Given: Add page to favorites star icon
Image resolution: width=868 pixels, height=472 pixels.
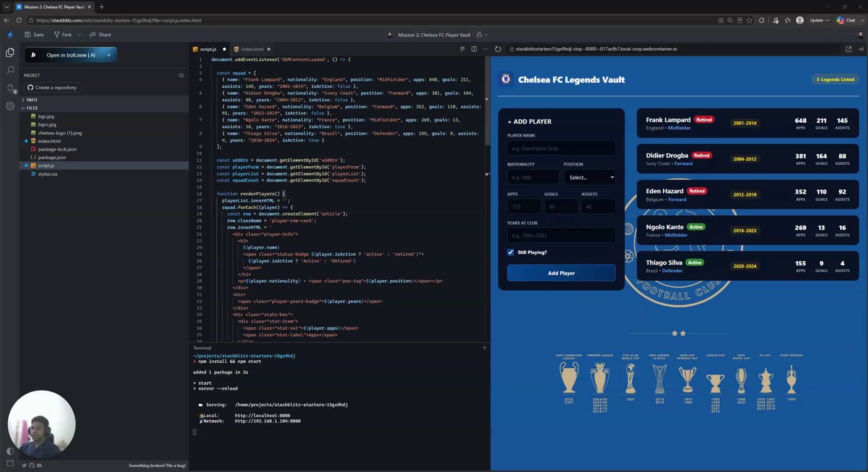Looking at the screenshot, I should coord(749,20).
